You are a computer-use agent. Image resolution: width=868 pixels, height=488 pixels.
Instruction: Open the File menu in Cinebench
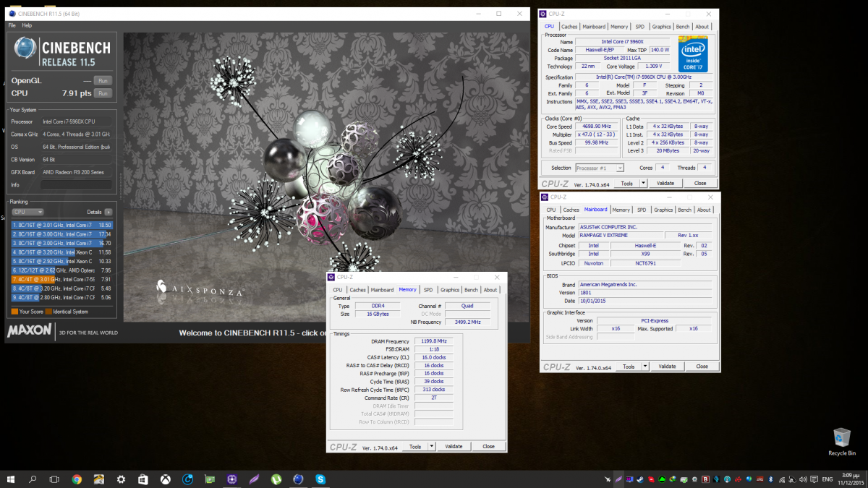click(x=12, y=25)
